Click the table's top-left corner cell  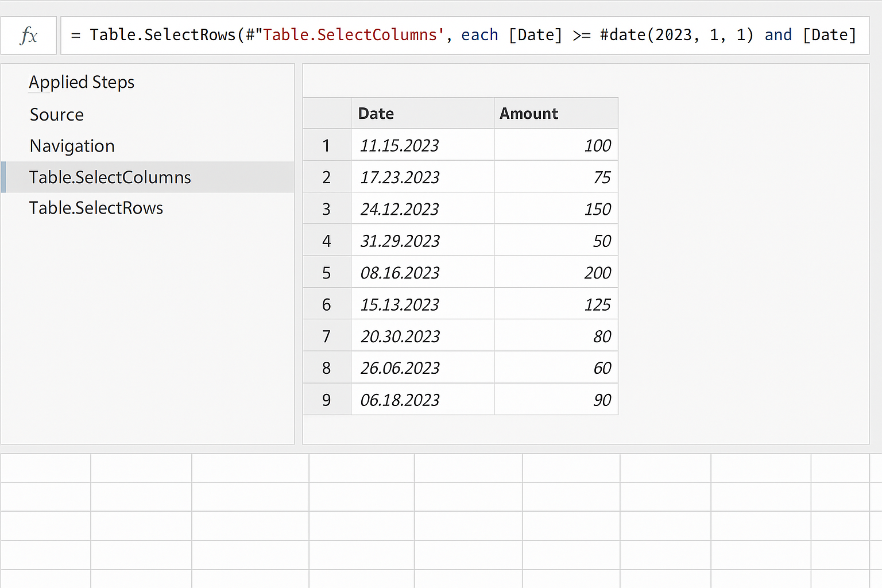click(x=327, y=113)
